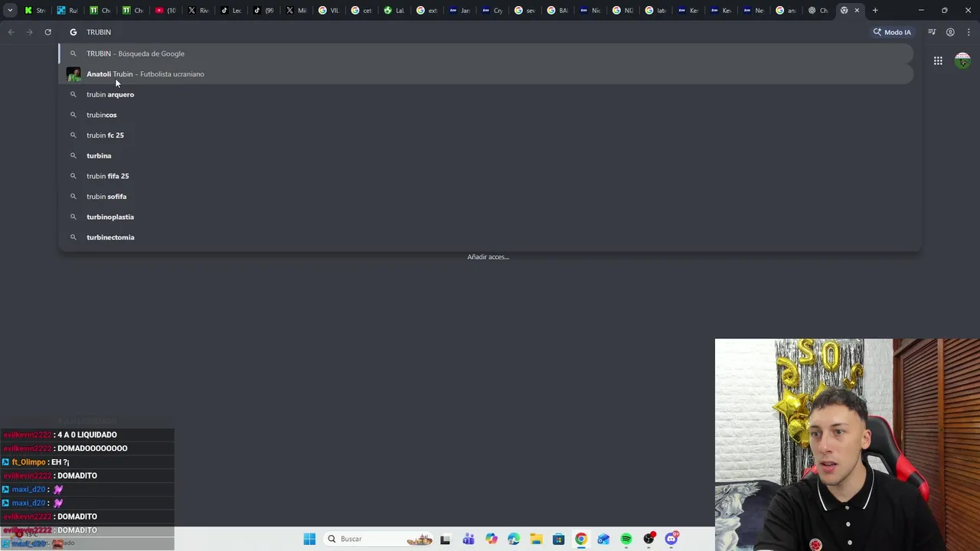
Task: Open the media controls icon in toolbar
Action: (932, 32)
